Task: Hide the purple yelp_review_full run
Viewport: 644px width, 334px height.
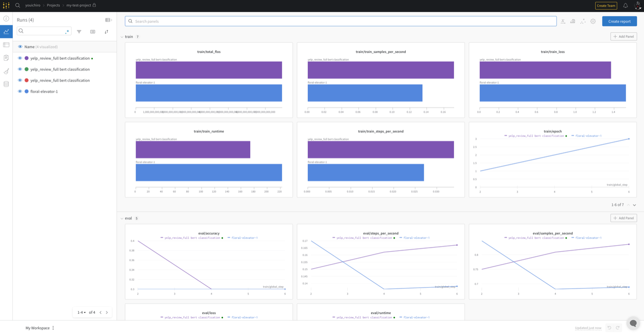Action: (20, 58)
